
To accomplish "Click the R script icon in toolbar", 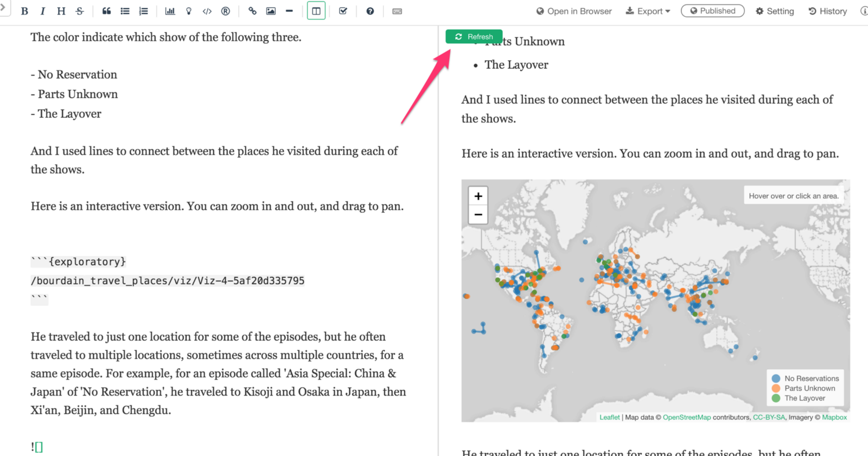I will tap(226, 11).
